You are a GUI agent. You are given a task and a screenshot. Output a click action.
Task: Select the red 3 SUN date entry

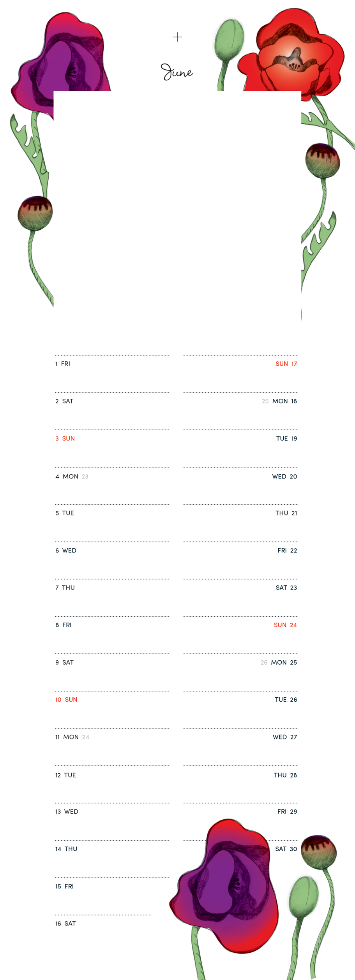pyautogui.click(x=65, y=438)
